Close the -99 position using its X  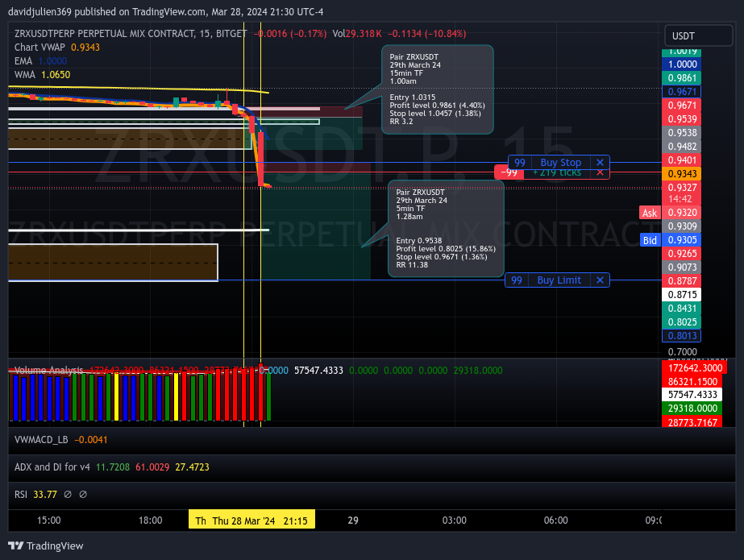point(600,172)
